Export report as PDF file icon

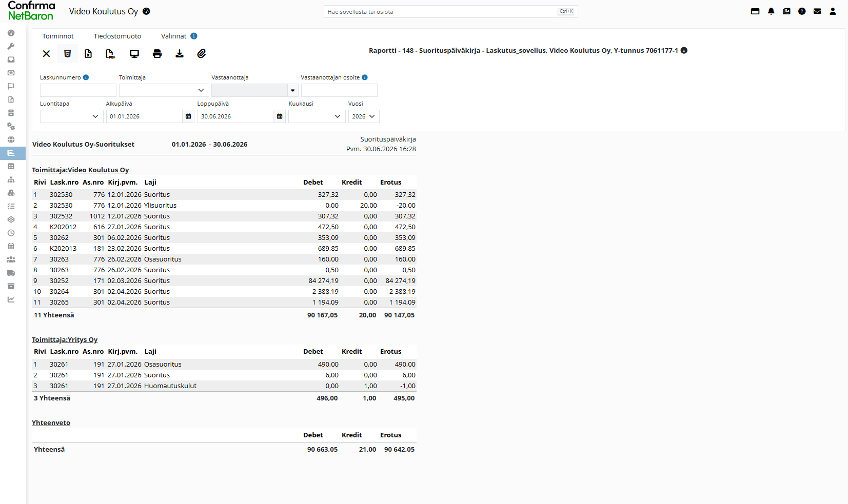click(x=110, y=54)
